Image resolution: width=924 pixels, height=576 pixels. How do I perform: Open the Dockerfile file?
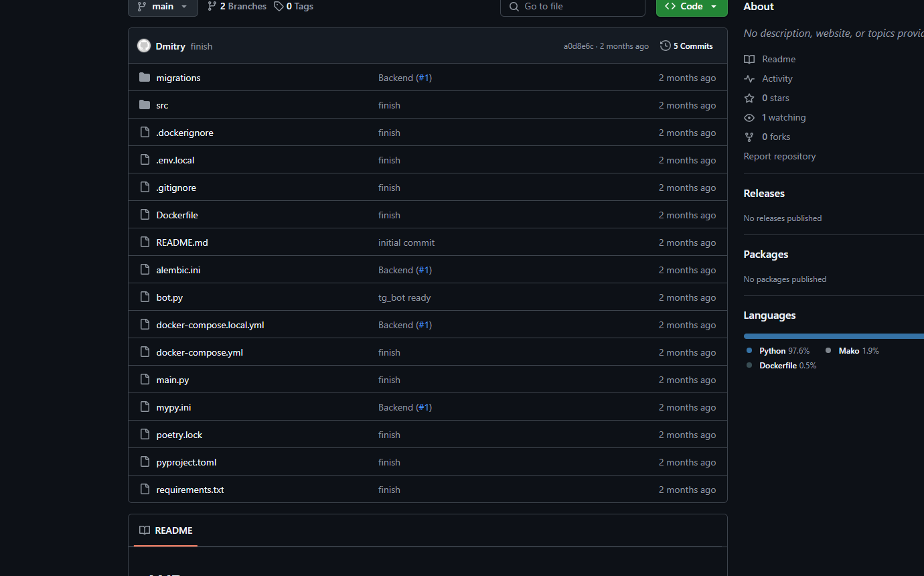click(x=177, y=215)
